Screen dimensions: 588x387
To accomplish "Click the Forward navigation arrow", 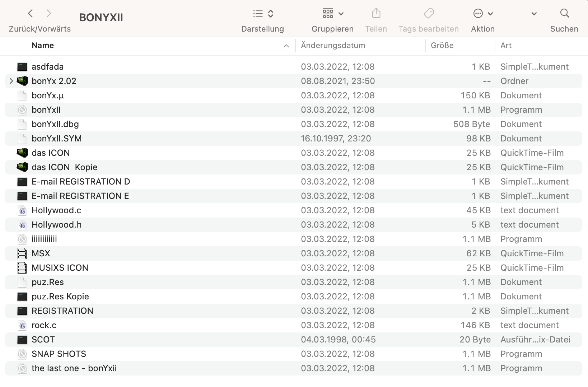I will point(49,14).
